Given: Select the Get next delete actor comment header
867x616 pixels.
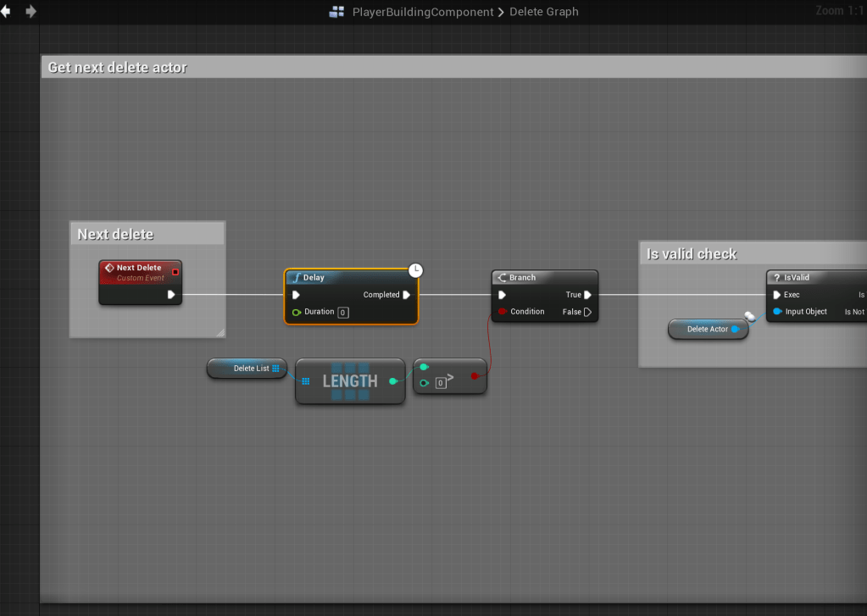Looking at the screenshot, I should click(118, 67).
